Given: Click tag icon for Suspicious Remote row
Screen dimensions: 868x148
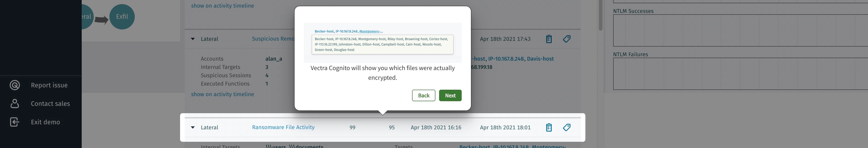Looking at the screenshot, I should 567,39.
